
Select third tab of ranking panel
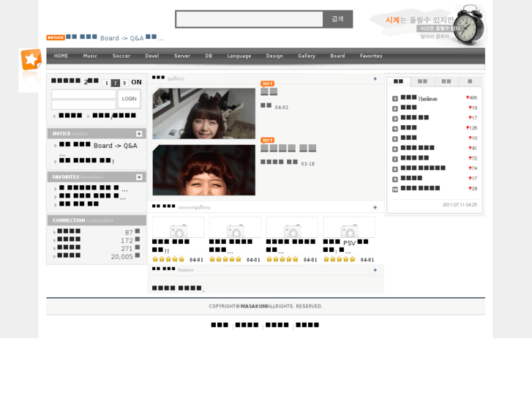click(x=446, y=81)
